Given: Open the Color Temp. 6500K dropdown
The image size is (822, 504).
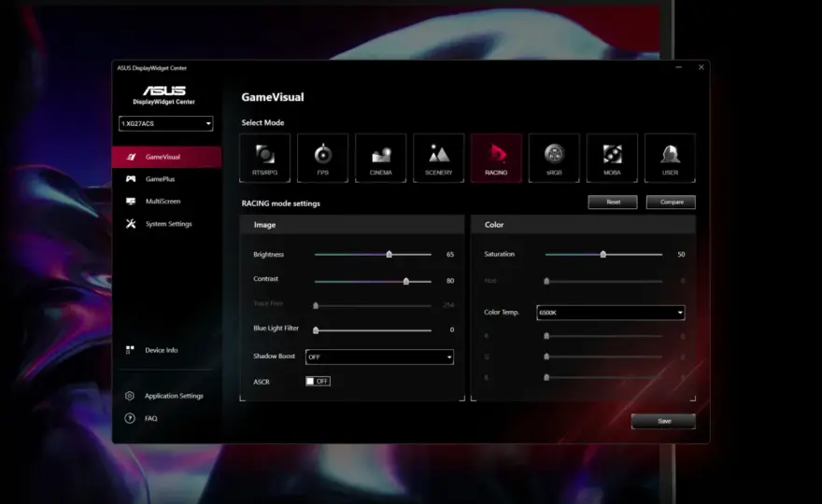Looking at the screenshot, I should click(610, 313).
